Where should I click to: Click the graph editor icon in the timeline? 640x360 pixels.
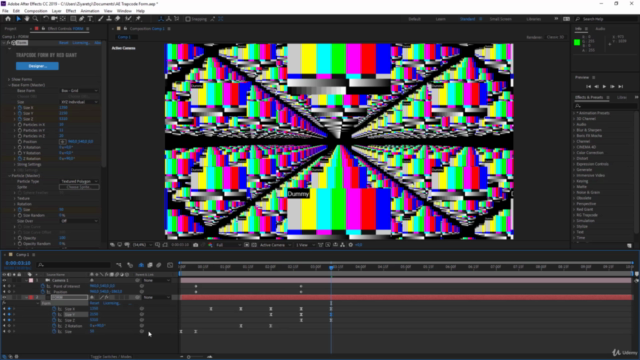[x=170, y=265]
